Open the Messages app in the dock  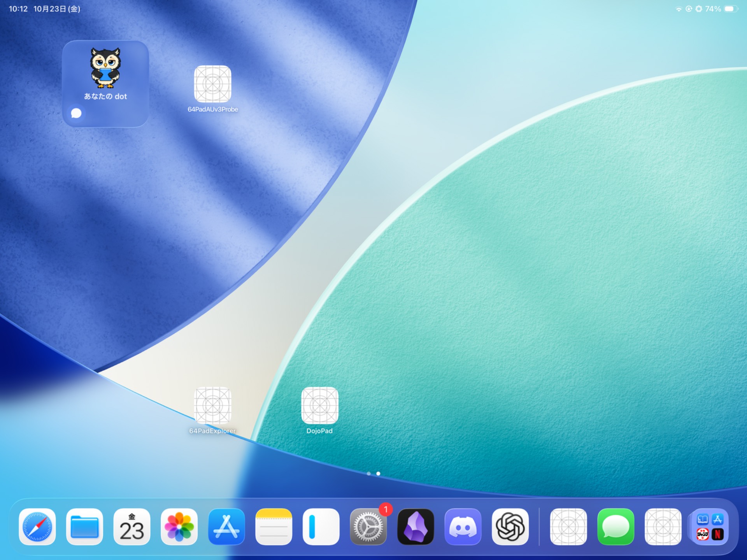click(x=616, y=527)
